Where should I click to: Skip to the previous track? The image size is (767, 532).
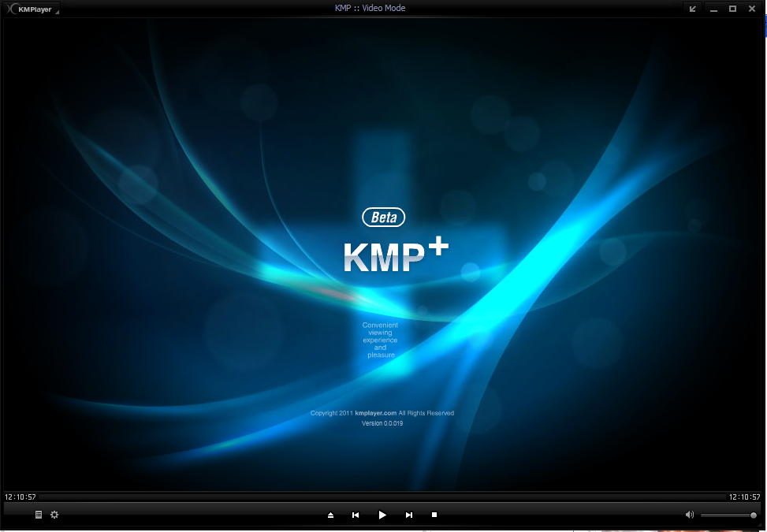(356, 515)
